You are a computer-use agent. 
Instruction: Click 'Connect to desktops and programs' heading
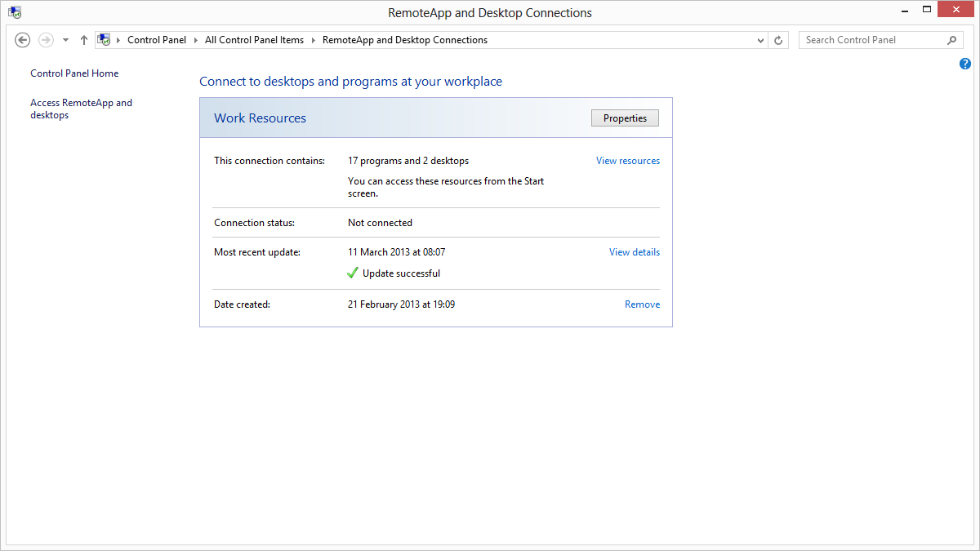350,82
